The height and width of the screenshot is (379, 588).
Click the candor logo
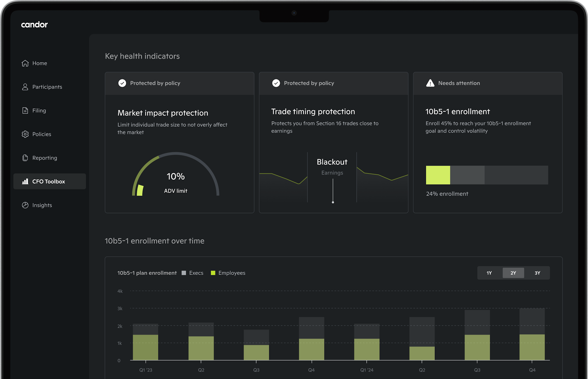tap(34, 24)
